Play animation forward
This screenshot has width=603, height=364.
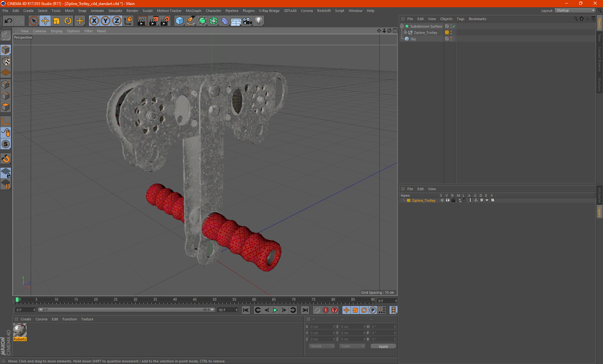275,310
